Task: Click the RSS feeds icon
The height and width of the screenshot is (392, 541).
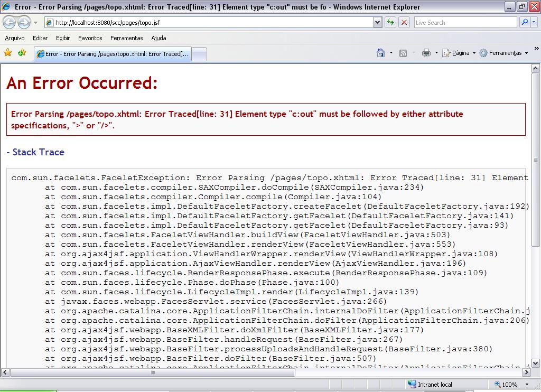Action: 403,53
